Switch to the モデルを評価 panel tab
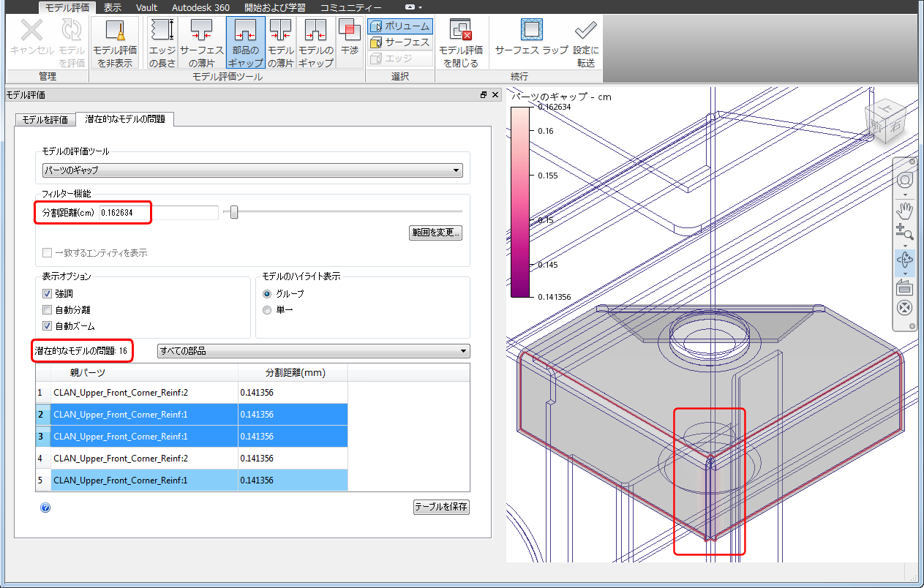The height and width of the screenshot is (588, 924). 45,119
